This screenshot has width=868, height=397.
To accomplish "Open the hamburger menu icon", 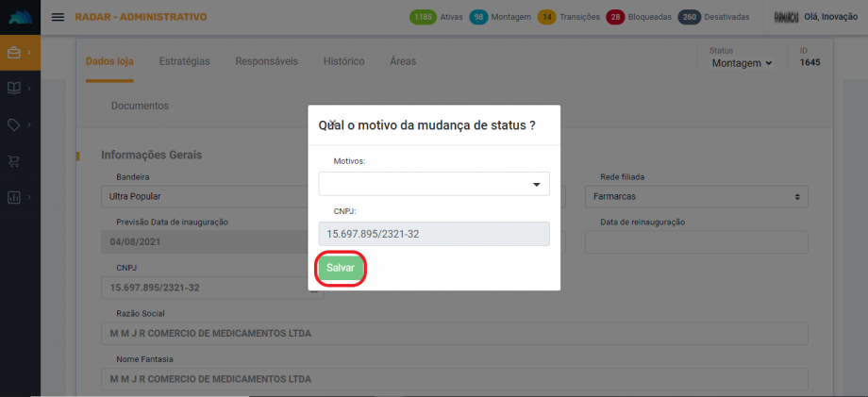I will tap(58, 17).
